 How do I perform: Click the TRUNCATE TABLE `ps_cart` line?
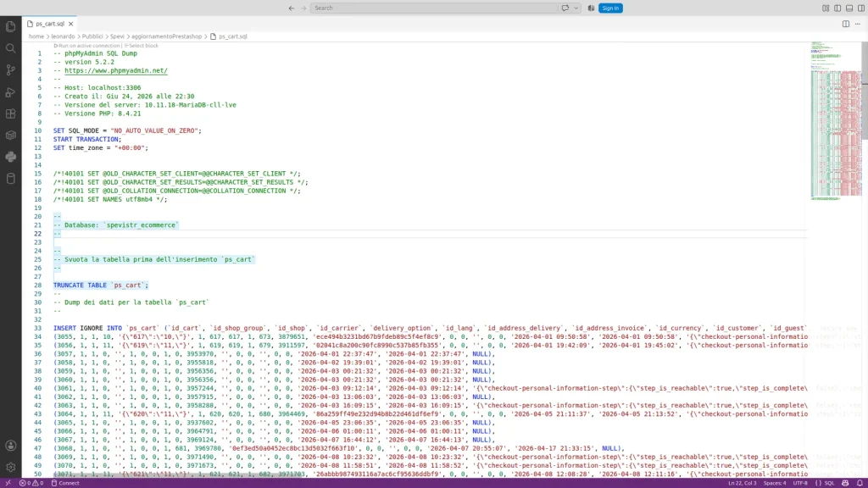click(x=101, y=286)
